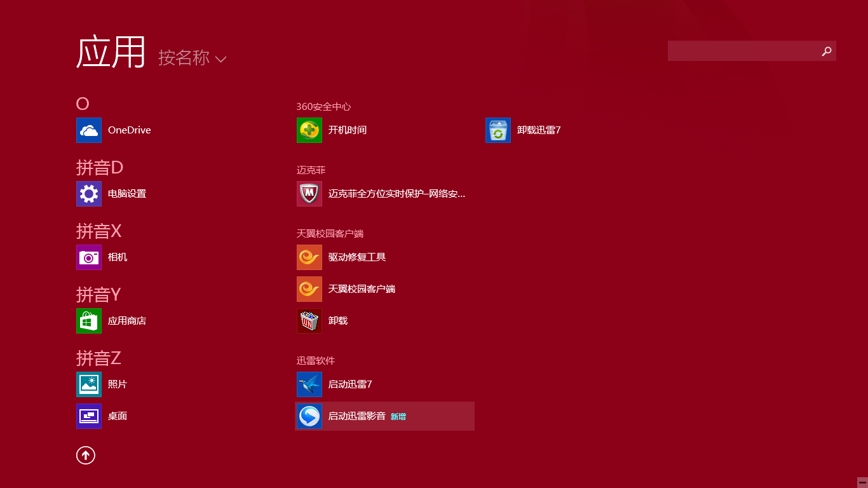Open the OneDrive cloud icon

click(x=89, y=130)
